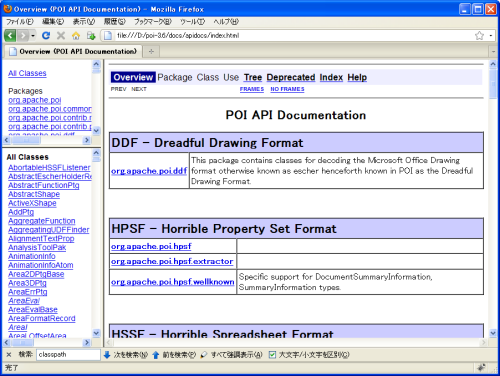Open the ツール menu

click(x=192, y=22)
